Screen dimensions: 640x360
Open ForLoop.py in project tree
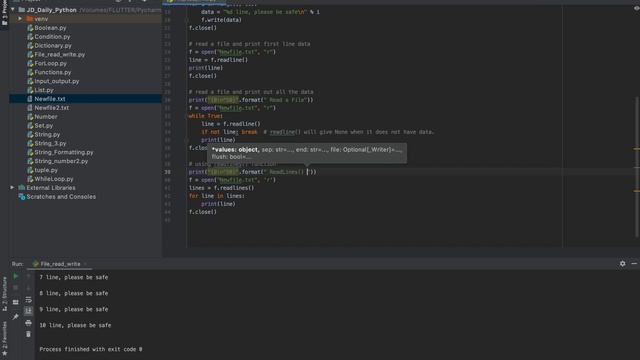click(x=50, y=63)
